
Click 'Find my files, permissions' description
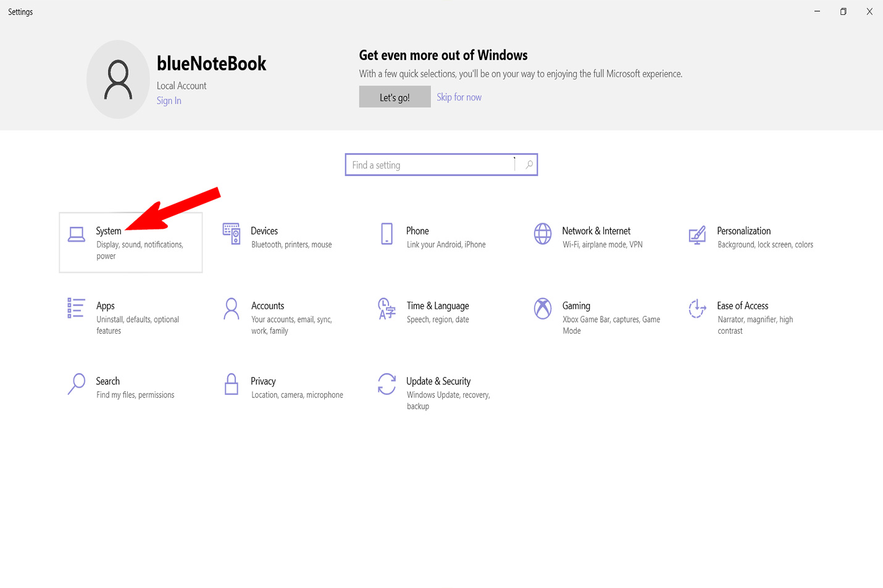(135, 395)
